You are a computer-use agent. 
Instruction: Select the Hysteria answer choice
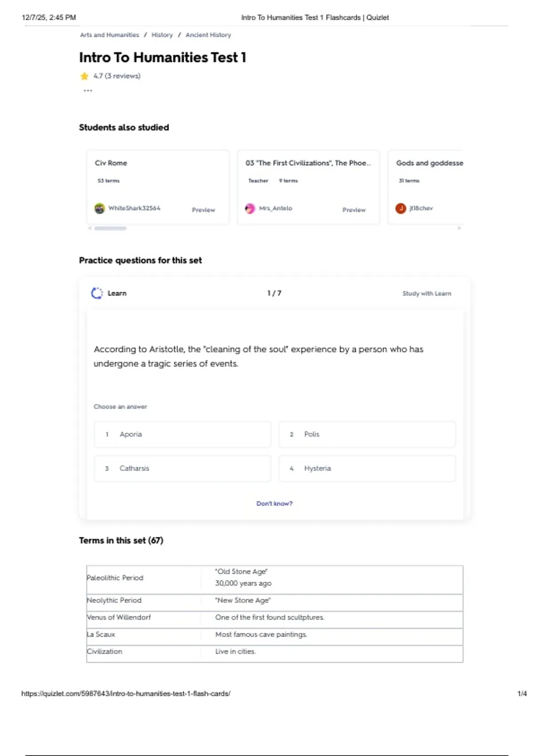(x=367, y=468)
